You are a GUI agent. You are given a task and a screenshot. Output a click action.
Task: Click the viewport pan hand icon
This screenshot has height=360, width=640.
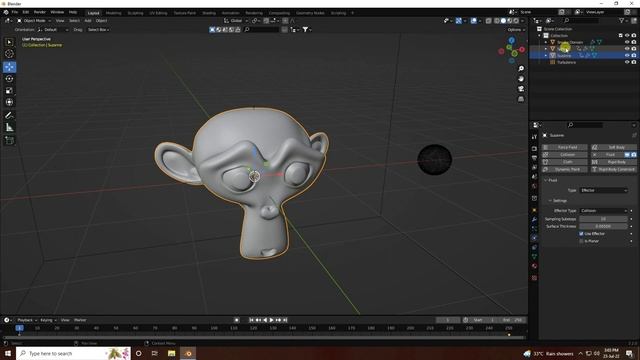click(521, 79)
